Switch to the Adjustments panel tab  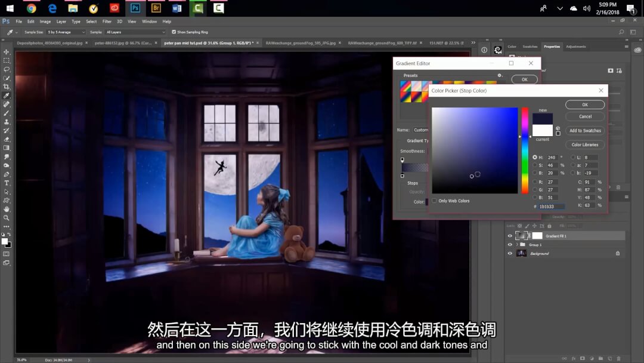(x=576, y=47)
